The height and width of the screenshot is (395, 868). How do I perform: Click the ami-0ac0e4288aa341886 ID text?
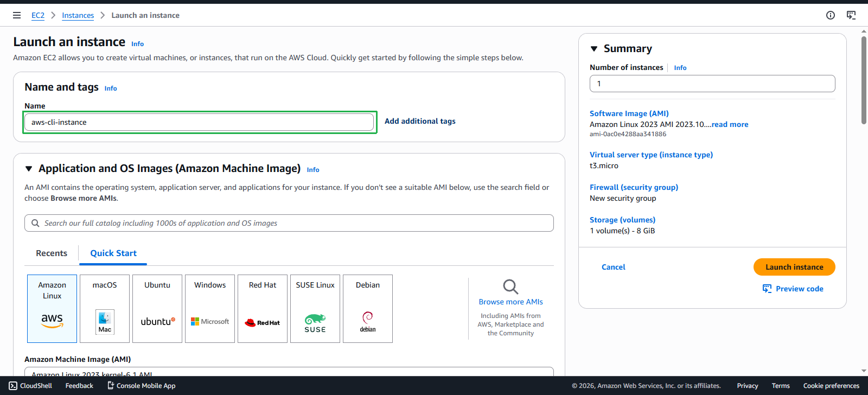(628, 134)
